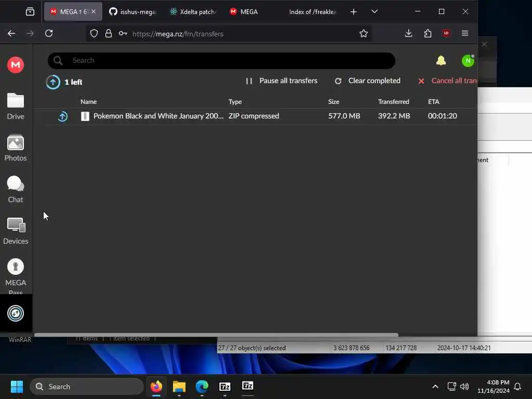Click the upload progress circle icon
This screenshot has height=399, width=532.
pyautogui.click(x=53, y=82)
